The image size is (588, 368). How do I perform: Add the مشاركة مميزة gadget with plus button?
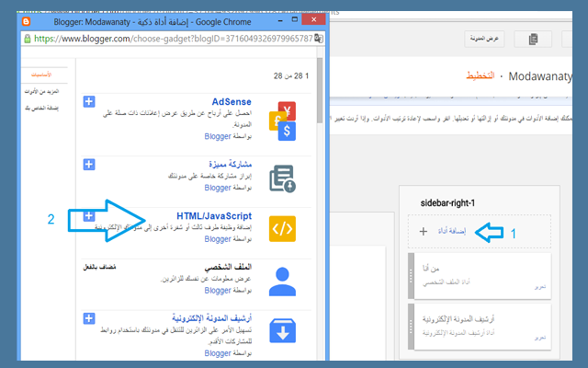(x=89, y=164)
